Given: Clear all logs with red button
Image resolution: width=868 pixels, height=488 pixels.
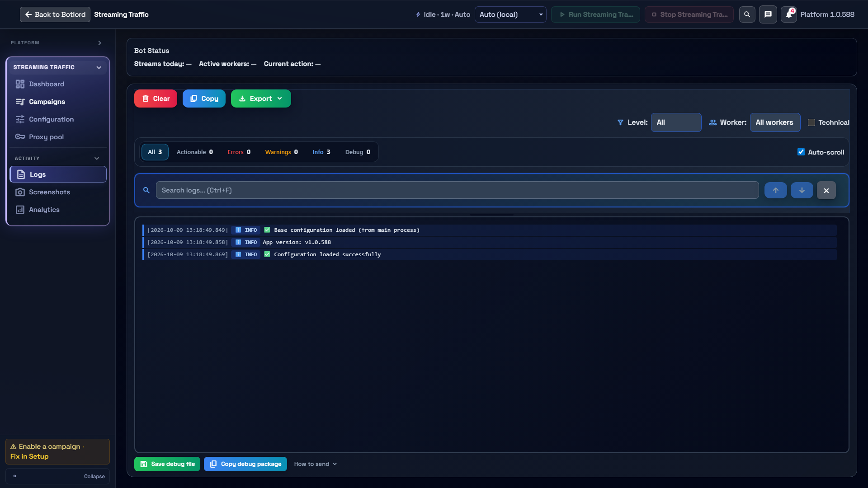Looking at the screenshot, I should [156, 99].
